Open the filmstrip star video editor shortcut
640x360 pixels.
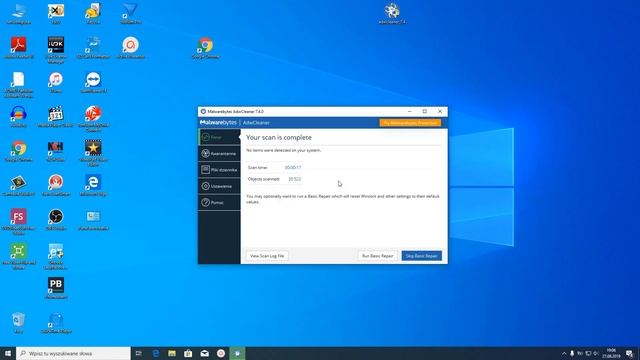click(93, 152)
